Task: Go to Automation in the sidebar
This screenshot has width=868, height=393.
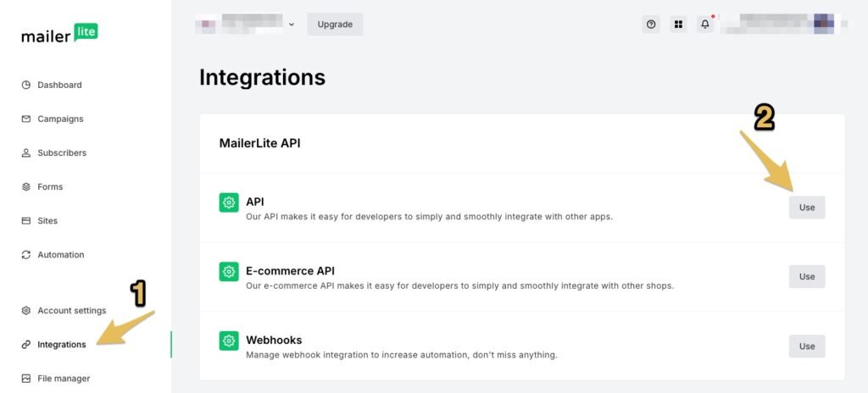Action: [x=61, y=255]
